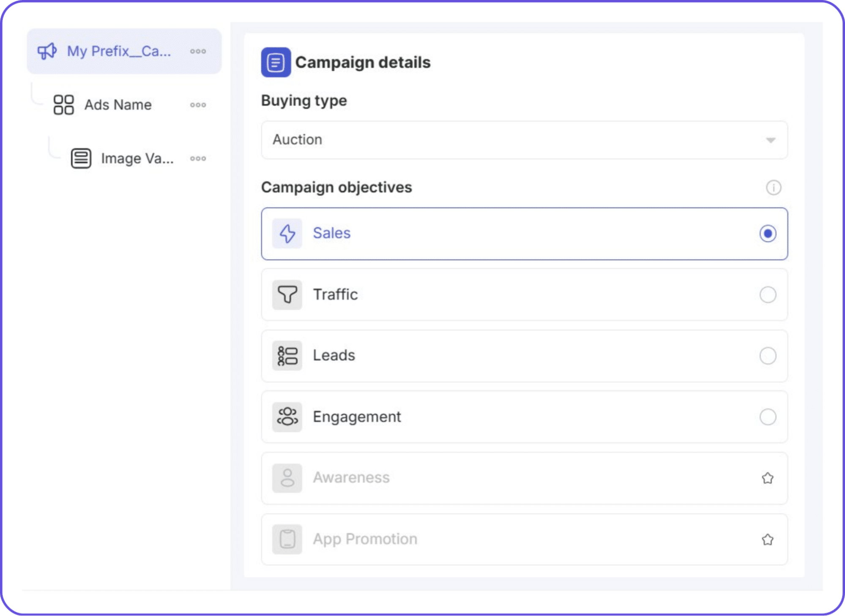The height and width of the screenshot is (616, 845).
Task: Click the star icon next to App Promotion
Action: pos(768,540)
